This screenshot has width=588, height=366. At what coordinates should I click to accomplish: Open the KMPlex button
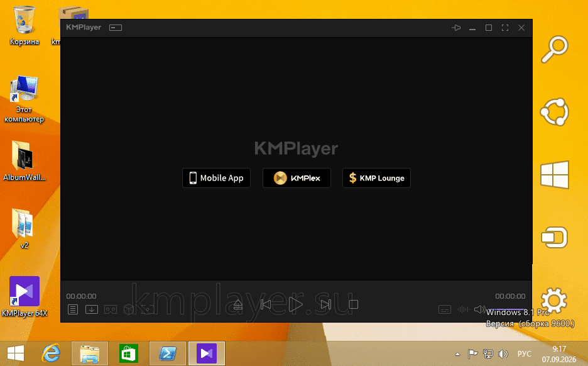pyautogui.click(x=297, y=178)
